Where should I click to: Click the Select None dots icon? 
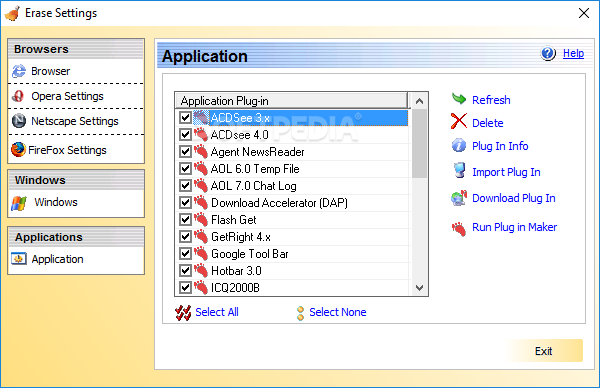301,313
